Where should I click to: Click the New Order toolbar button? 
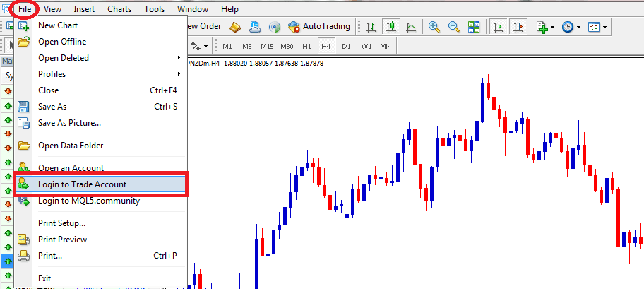(204, 27)
